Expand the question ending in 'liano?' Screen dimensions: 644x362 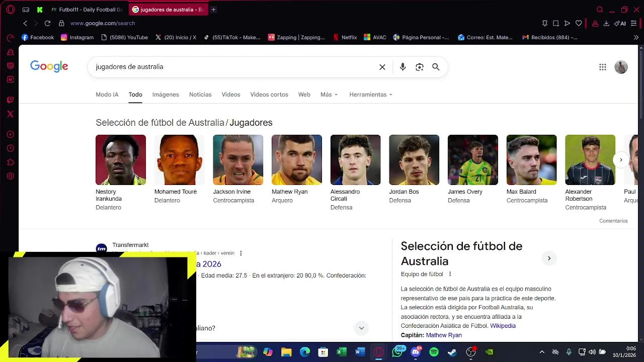tap(361, 328)
